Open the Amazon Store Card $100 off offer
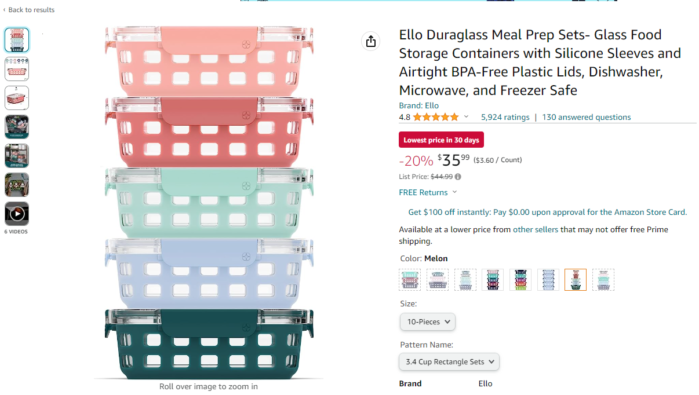Screen dimensions: 699x395 [547, 212]
